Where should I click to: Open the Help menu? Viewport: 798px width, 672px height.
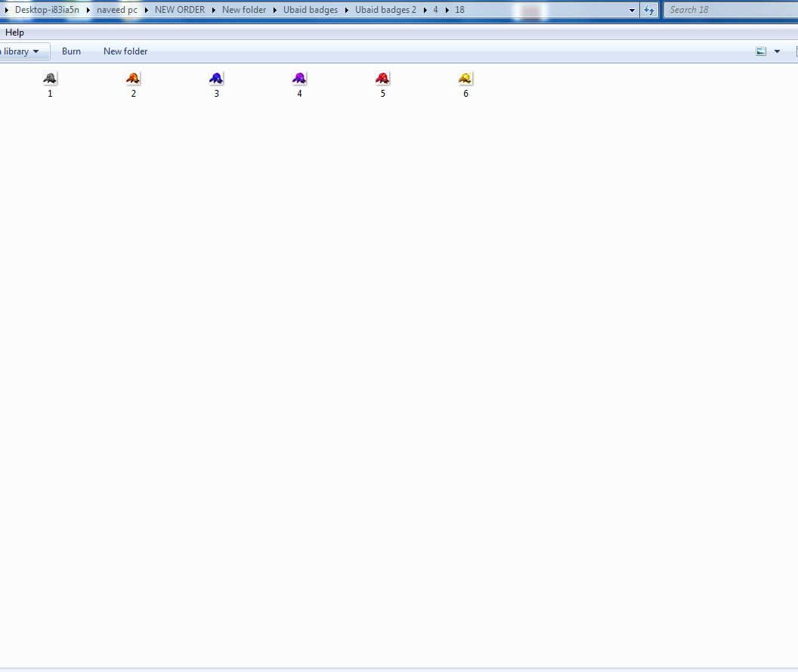tap(14, 33)
